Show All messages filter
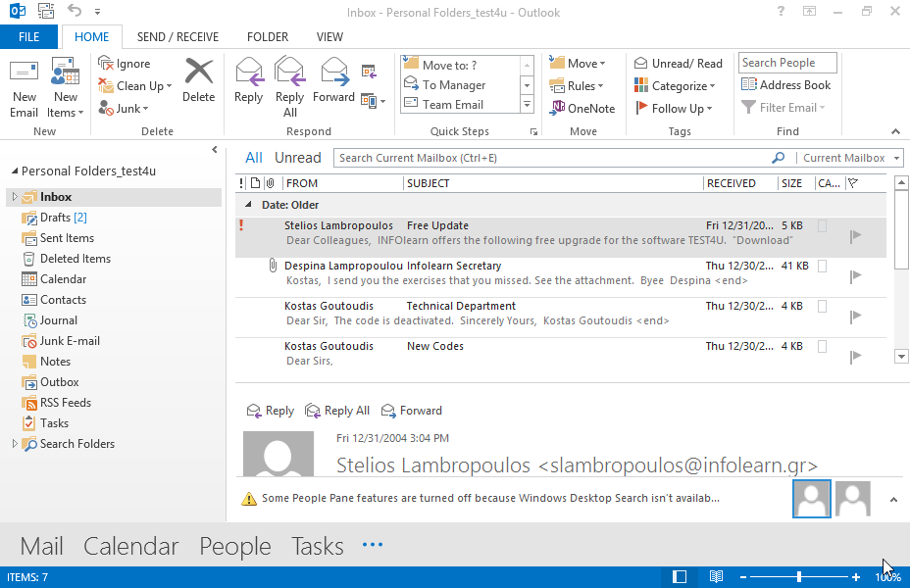 (254, 158)
